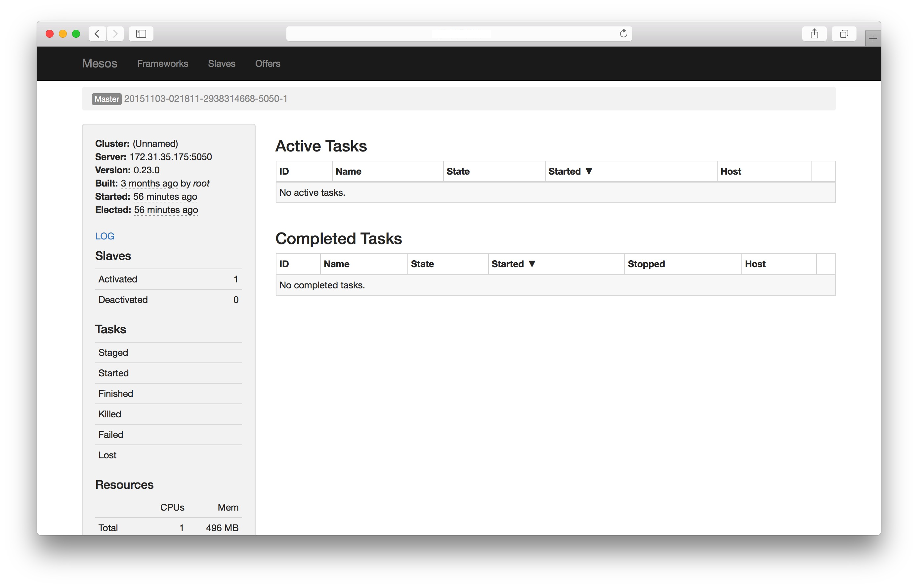
Task: Select master ID 20151103-021811-2938314668-5050-1
Action: click(206, 99)
